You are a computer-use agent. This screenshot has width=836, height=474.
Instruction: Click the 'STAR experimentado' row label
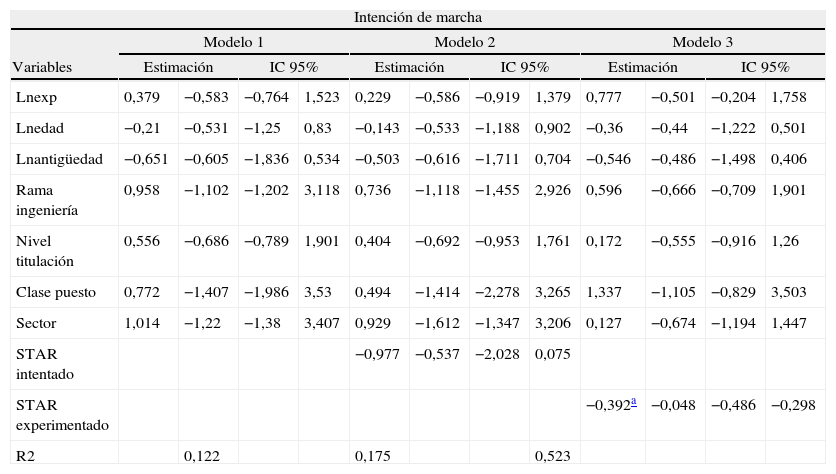(x=60, y=414)
